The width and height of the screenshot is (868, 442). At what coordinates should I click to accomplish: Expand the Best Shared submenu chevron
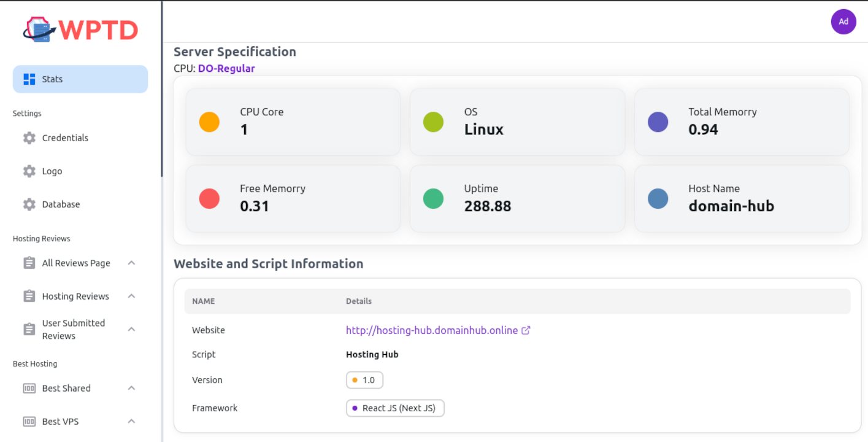[x=131, y=389]
